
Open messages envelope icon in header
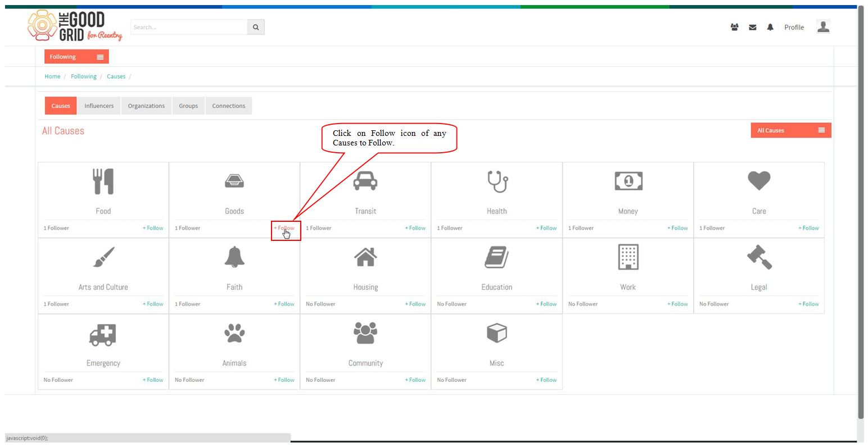pyautogui.click(x=752, y=27)
